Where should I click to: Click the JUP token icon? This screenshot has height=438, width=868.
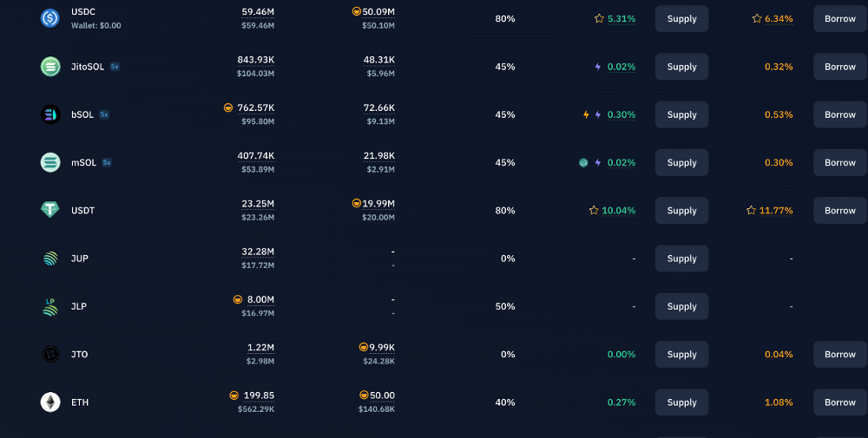click(50, 258)
